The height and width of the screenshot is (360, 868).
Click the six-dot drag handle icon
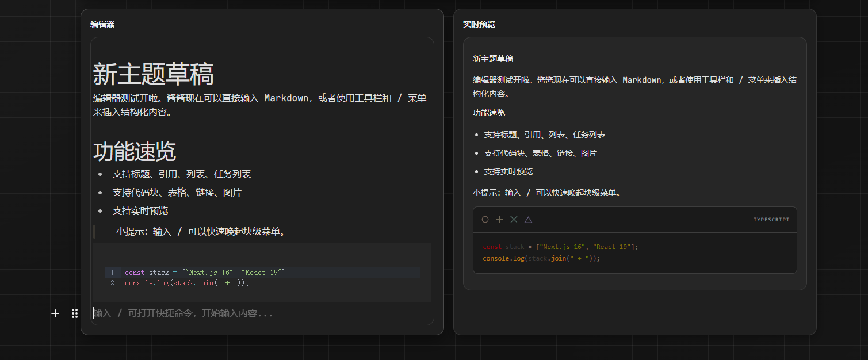(x=75, y=313)
